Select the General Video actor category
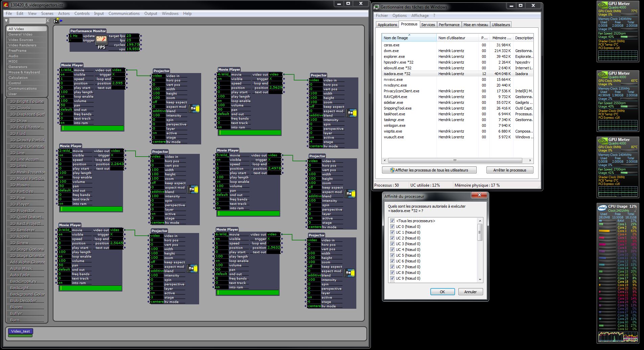This screenshot has width=644, height=350. [27, 34]
